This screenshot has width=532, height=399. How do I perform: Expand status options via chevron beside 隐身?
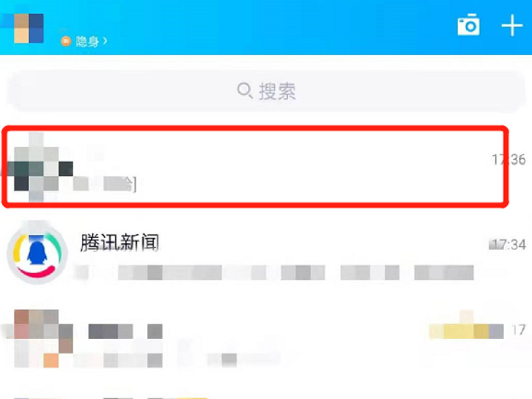(105, 41)
